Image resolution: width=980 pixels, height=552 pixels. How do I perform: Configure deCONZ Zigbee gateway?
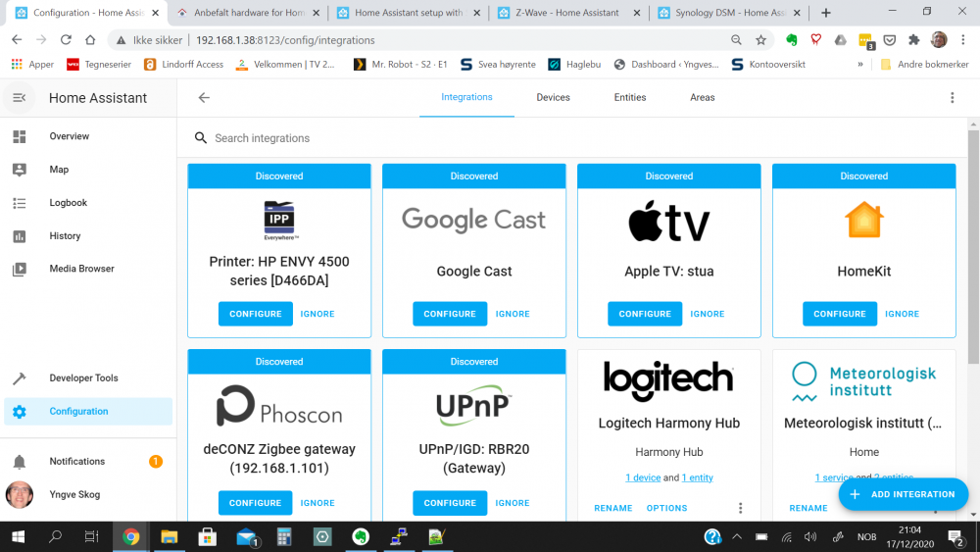coord(256,503)
